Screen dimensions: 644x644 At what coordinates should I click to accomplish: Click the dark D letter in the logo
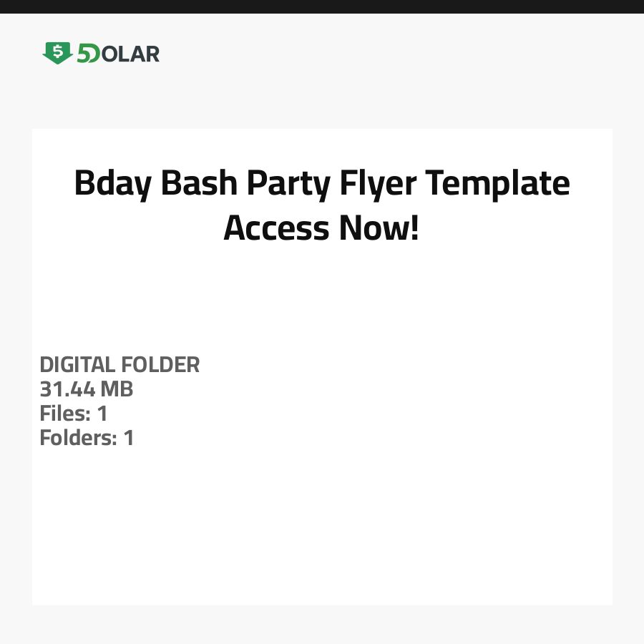tap(94, 54)
